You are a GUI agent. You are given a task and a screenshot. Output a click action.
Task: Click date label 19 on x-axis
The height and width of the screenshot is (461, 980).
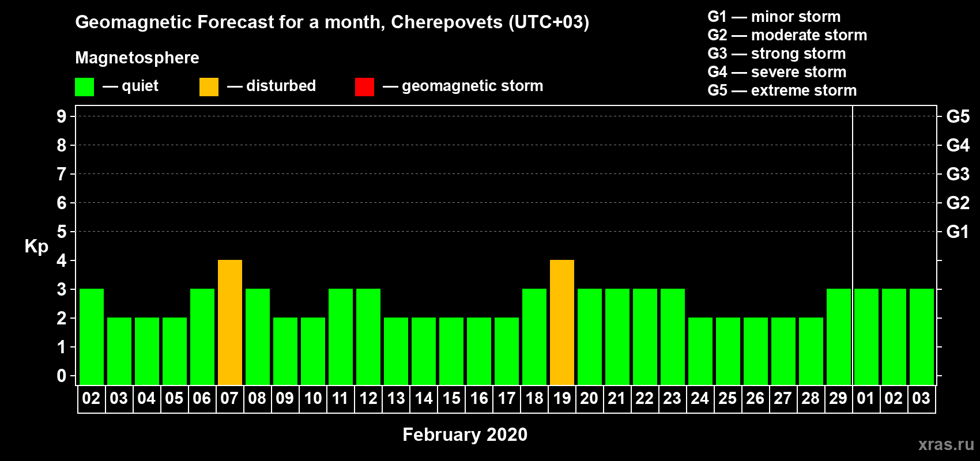click(561, 398)
